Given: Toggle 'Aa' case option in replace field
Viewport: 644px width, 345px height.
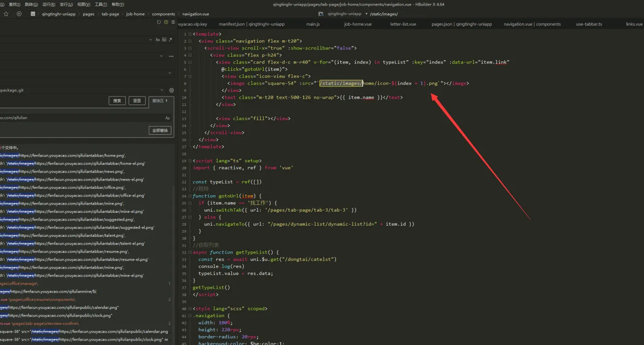Looking at the screenshot, I should [x=167, y=118].
